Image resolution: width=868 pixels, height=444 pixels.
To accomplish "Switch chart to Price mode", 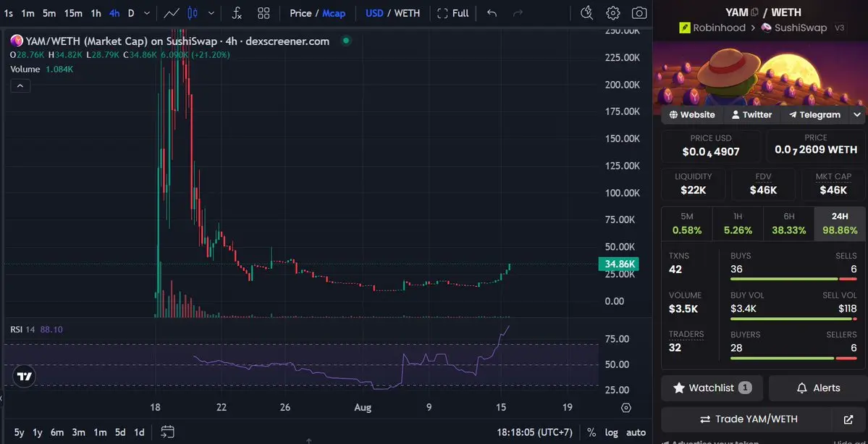I will click(300, 13).
